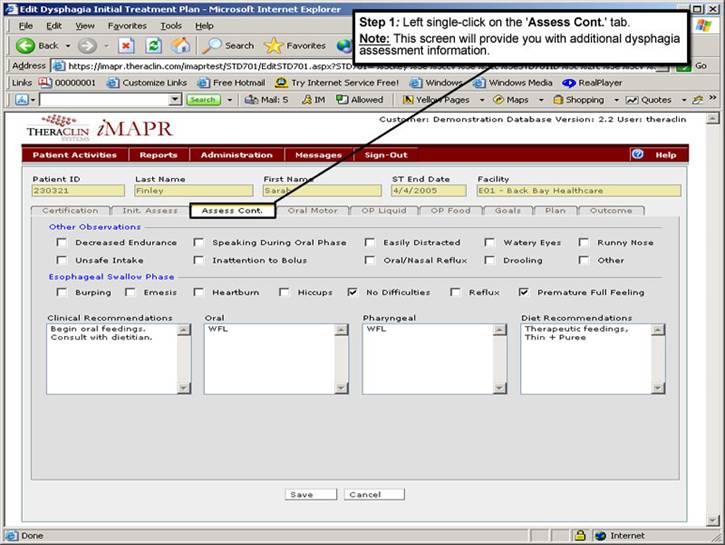Viewport: 725px width, 545px height.
Task: Click the Save button
Action: pos(300,494)
